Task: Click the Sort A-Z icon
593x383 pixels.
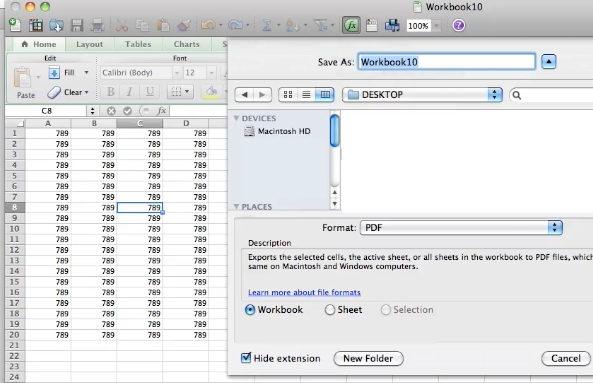Action: (x=292, y=25)
